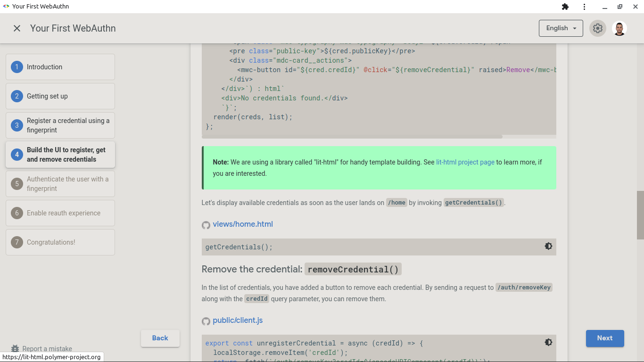The width and height of the screenshot is (644, 362).
Task: Click the GitHub icon beside views/home.html
Action: [206, 225]
